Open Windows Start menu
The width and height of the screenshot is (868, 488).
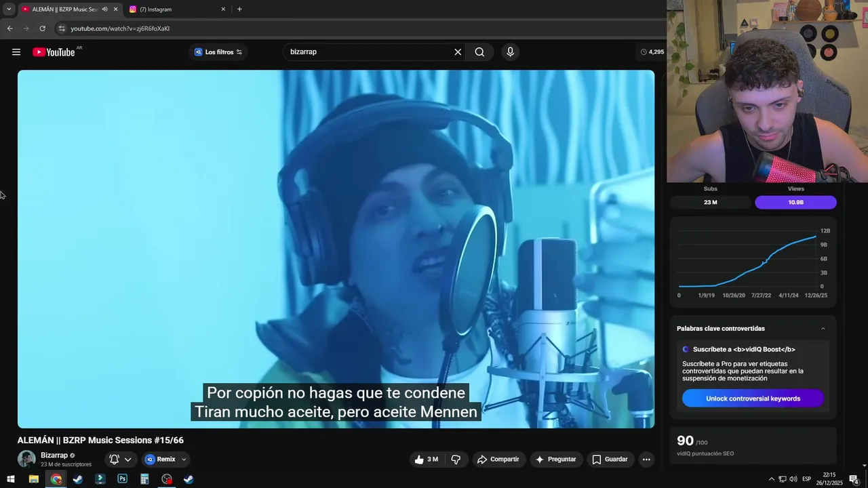11,479
